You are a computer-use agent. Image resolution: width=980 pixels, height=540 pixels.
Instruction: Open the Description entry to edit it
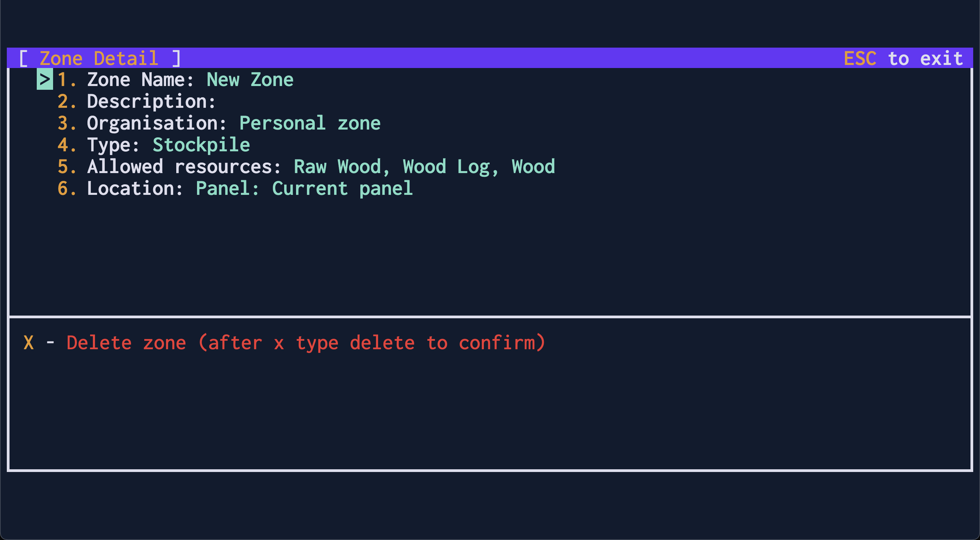[x=150, y=101]
